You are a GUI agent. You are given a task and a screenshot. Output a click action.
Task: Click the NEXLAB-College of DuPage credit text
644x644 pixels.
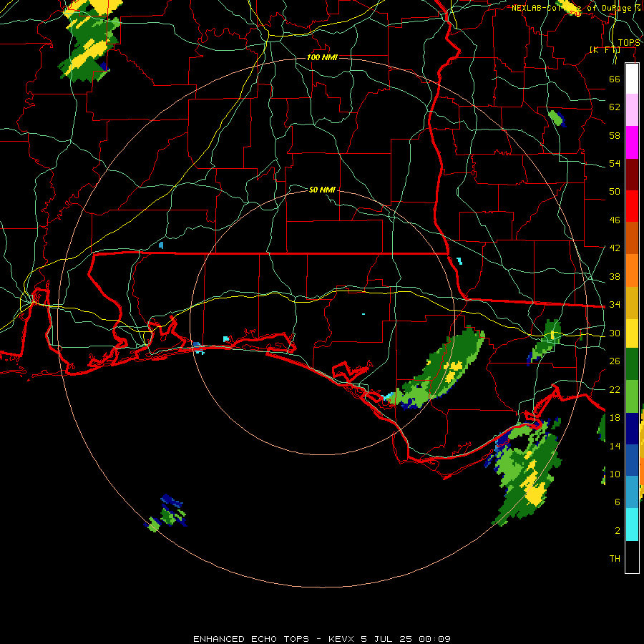pyautogui.click(x=576, y=8)
